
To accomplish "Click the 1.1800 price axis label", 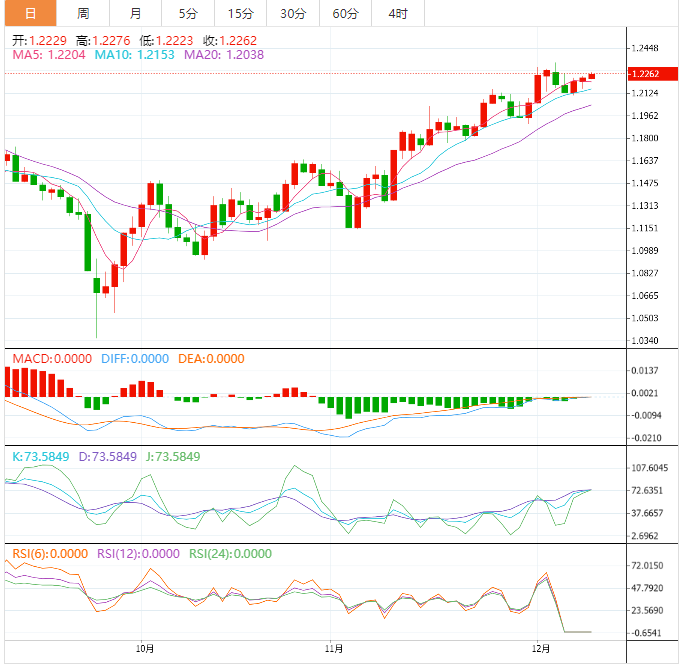I will tap(645, 138).
